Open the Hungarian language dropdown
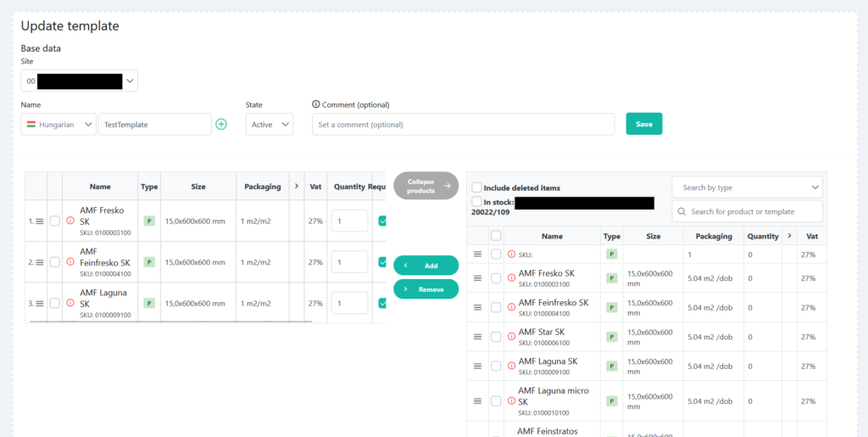The image size is (868, 437). point(58,125)
